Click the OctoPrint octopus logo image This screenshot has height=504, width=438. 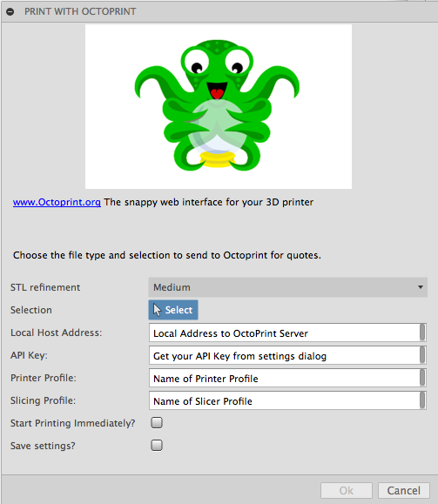coord(219,106)
